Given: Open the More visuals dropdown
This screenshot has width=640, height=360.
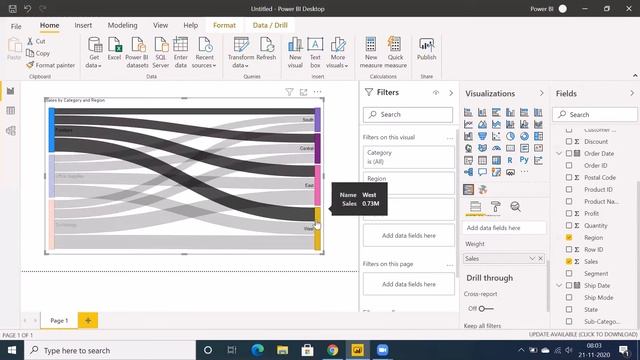Looking at the screenshot, I should tap(338, 52).
